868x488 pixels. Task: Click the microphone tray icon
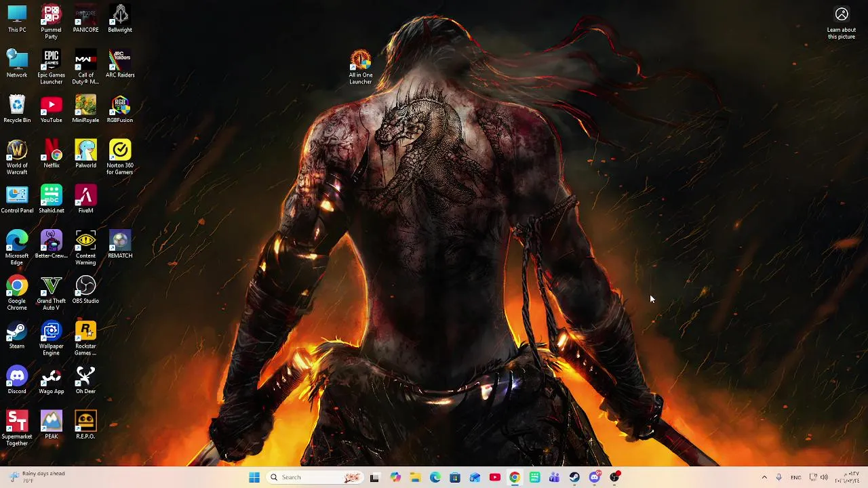click(779, 478)
